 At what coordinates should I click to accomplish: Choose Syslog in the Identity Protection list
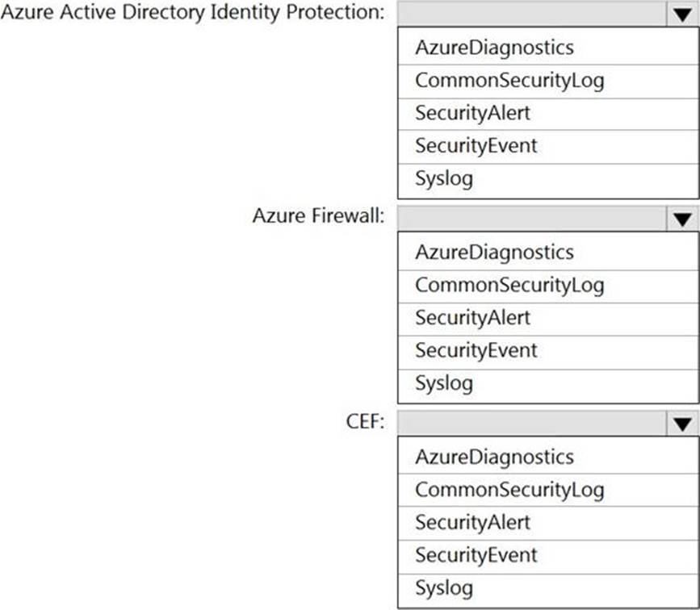tap(547, 180)
